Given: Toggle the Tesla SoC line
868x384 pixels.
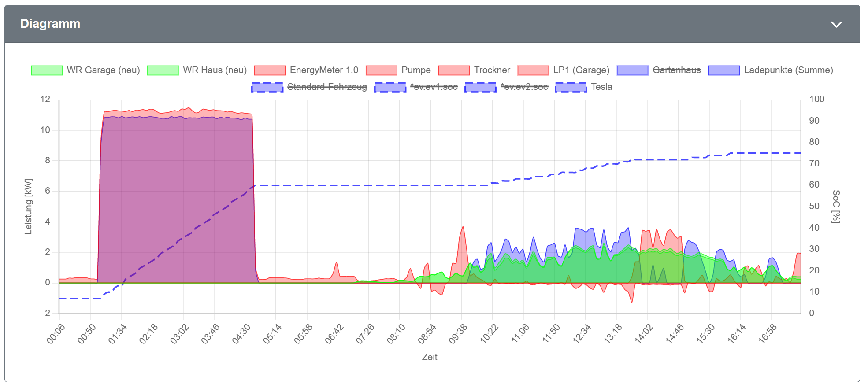Looking at the screenshot, I should coord(601,87).
